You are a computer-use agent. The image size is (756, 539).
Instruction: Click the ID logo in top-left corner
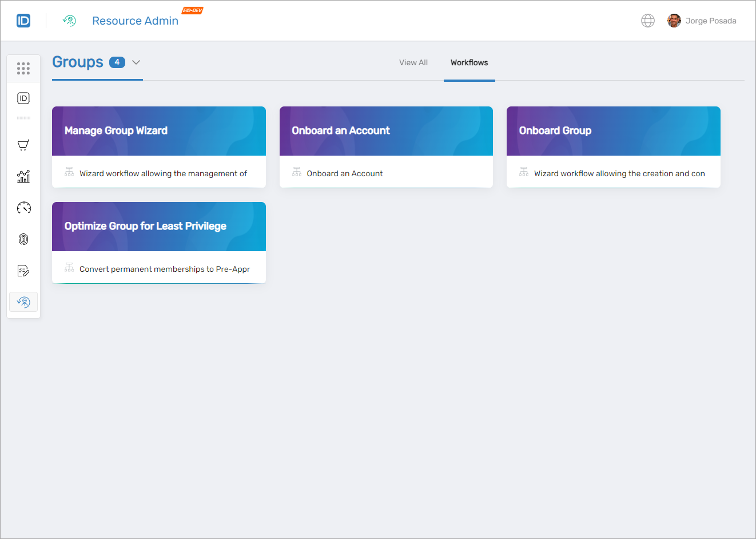(23, 20)
